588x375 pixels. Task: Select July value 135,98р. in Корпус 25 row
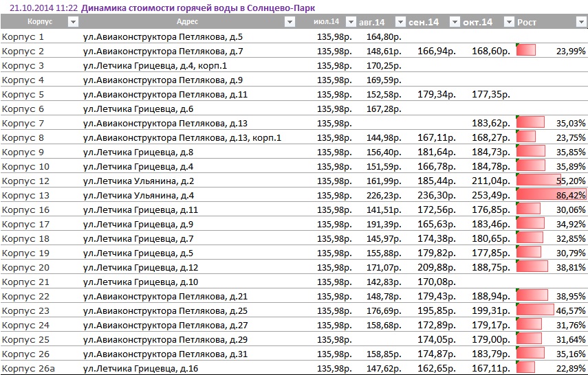click(x=334, y=339)
